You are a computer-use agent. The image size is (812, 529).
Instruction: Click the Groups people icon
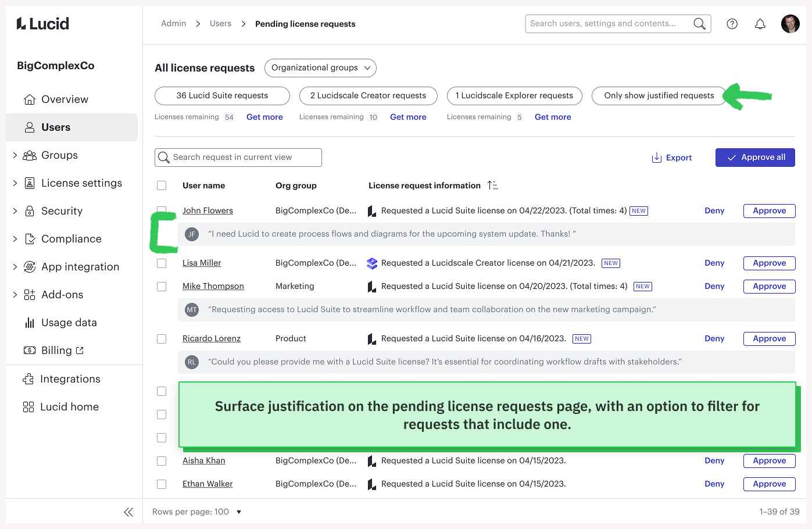[30, 155]
